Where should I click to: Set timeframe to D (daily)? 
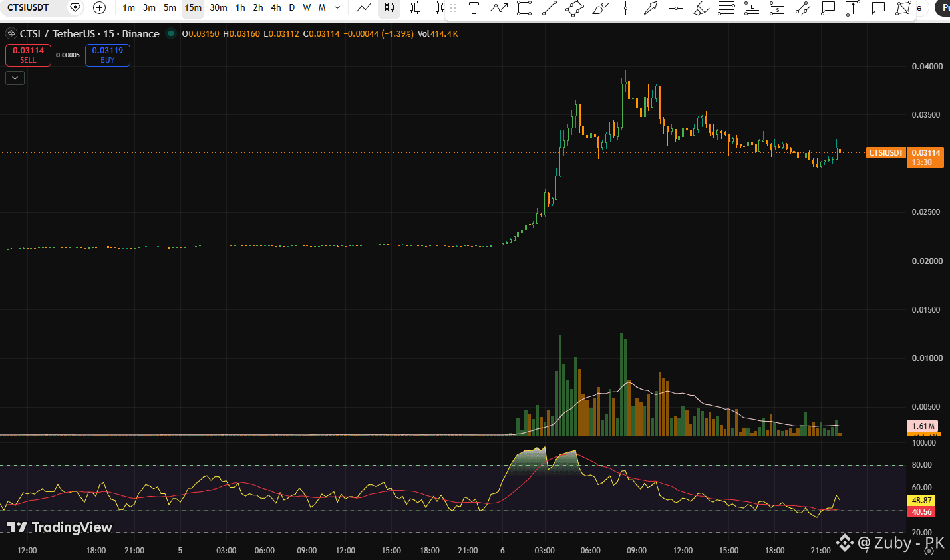292,8
